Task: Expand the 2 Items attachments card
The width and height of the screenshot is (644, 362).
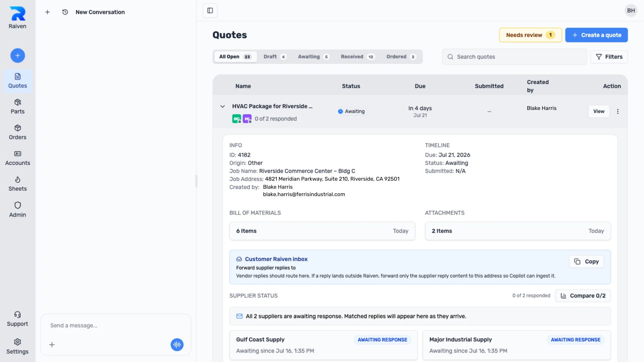Action: [518, 231]
